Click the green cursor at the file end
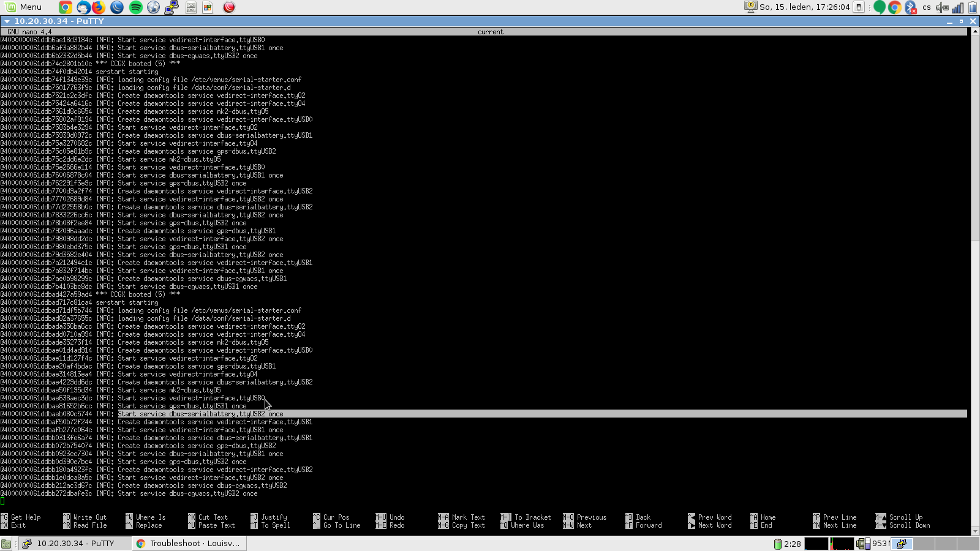980x551 pixels. [x=2, y=501]
